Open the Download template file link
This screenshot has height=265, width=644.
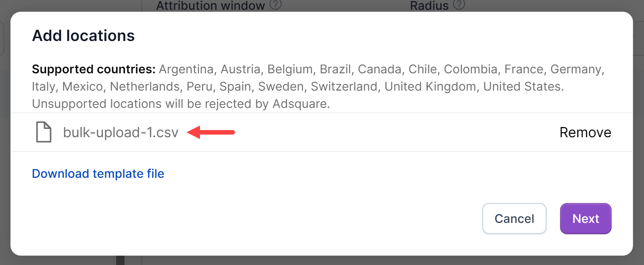click(x=98, y=174)
